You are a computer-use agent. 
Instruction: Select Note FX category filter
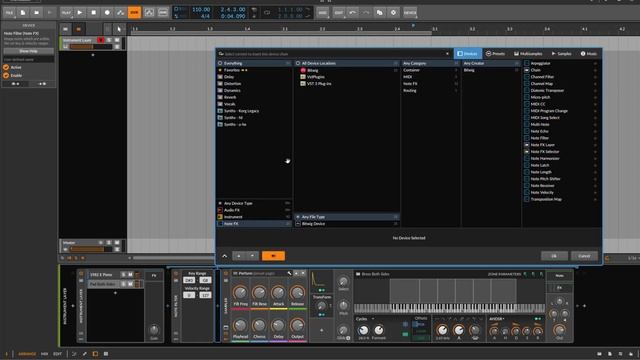431,84
